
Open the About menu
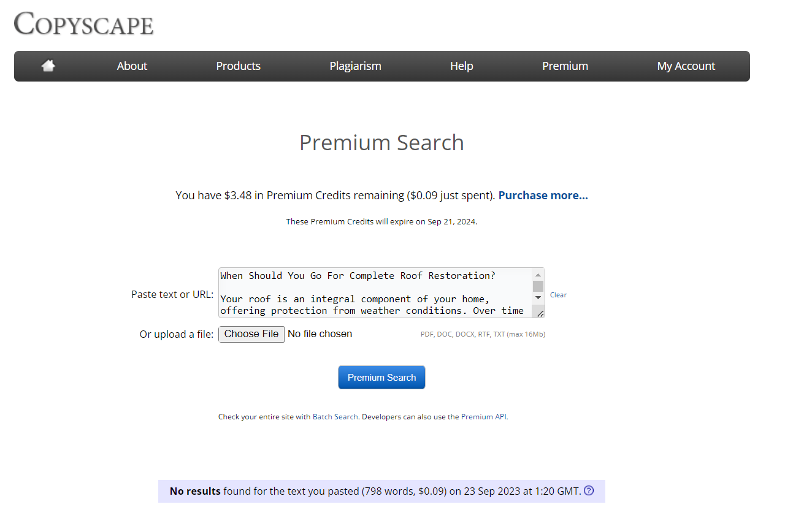132,66
